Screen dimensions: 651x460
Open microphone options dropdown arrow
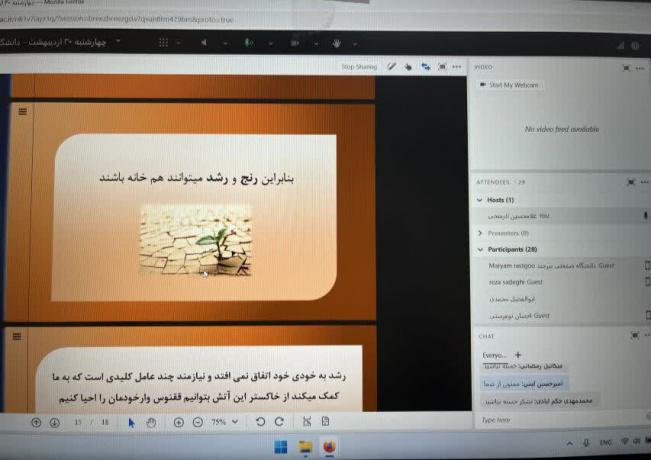pos(271,43)
